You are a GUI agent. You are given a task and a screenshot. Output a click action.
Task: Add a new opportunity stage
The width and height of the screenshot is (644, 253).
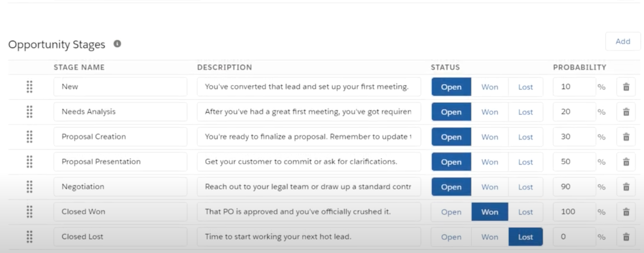pyautogui.click(x=623, y=41)
